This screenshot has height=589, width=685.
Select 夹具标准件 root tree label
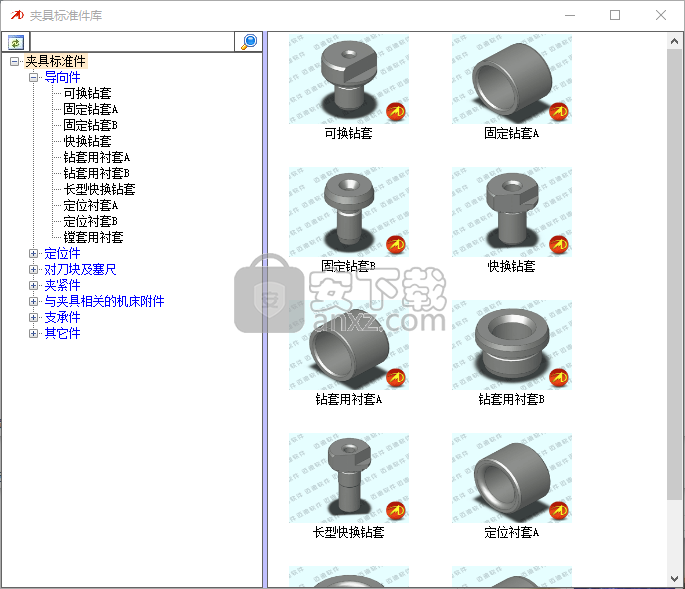pos(55,61)
